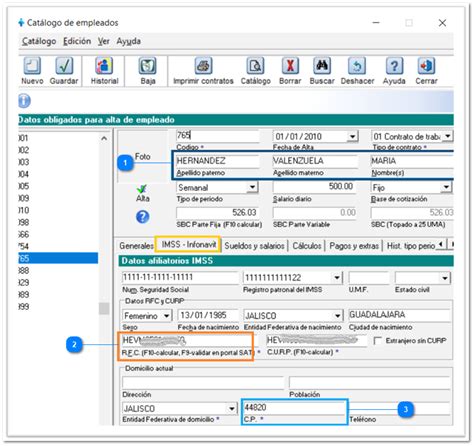Open the Tipo de periodo dropdown
Image resolution: width=474 pixels, height=446 pixels.
point(252,187)
